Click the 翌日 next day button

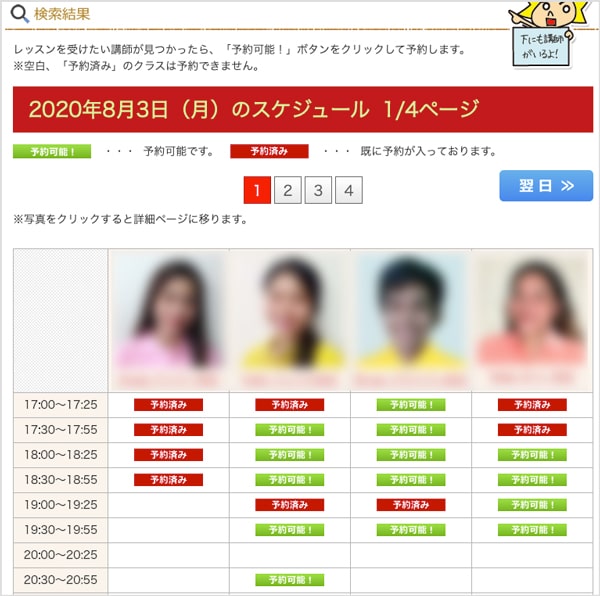545,186
